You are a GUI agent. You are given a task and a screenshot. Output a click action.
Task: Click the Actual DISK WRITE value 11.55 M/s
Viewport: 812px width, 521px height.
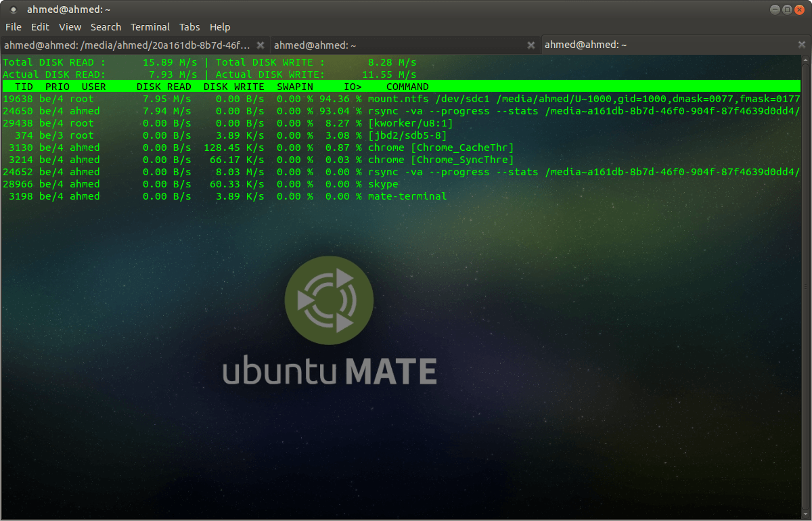(389, 74)
